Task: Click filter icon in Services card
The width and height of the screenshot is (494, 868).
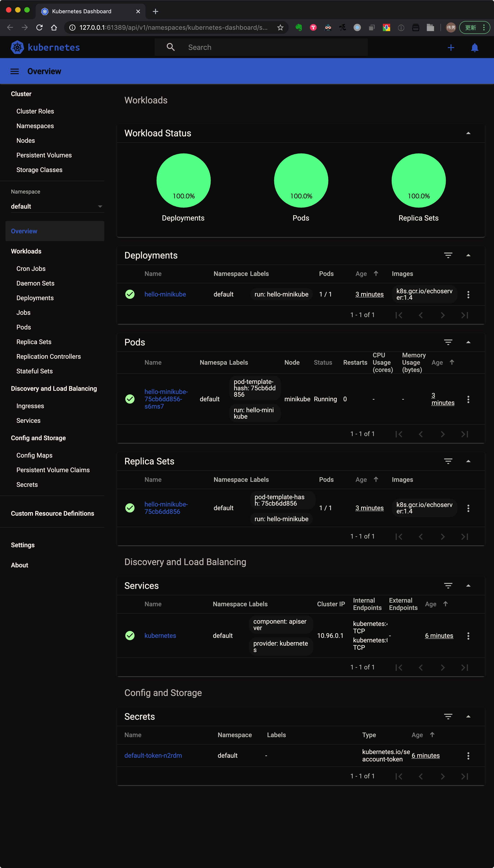Action: [x=448, y=586]
